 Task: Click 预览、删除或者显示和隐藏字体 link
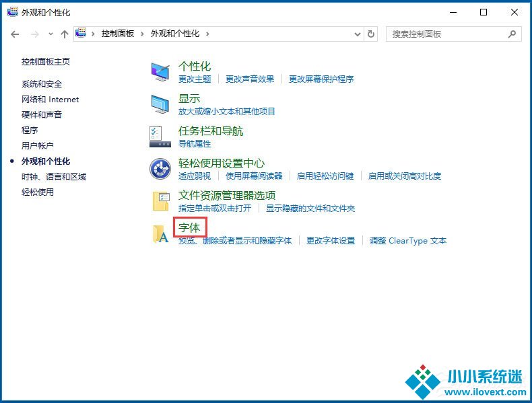(x=235, y=241)
